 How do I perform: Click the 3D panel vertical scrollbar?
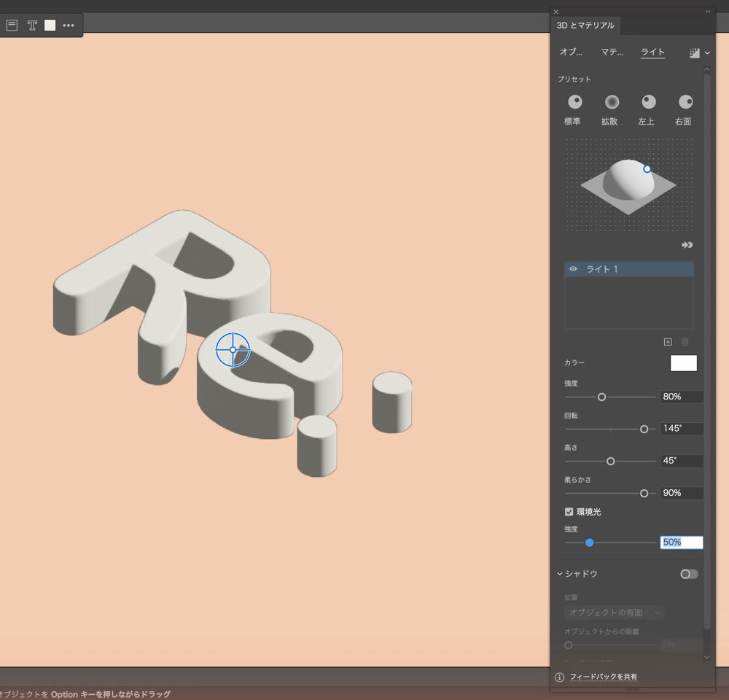[x=706, y=351]
